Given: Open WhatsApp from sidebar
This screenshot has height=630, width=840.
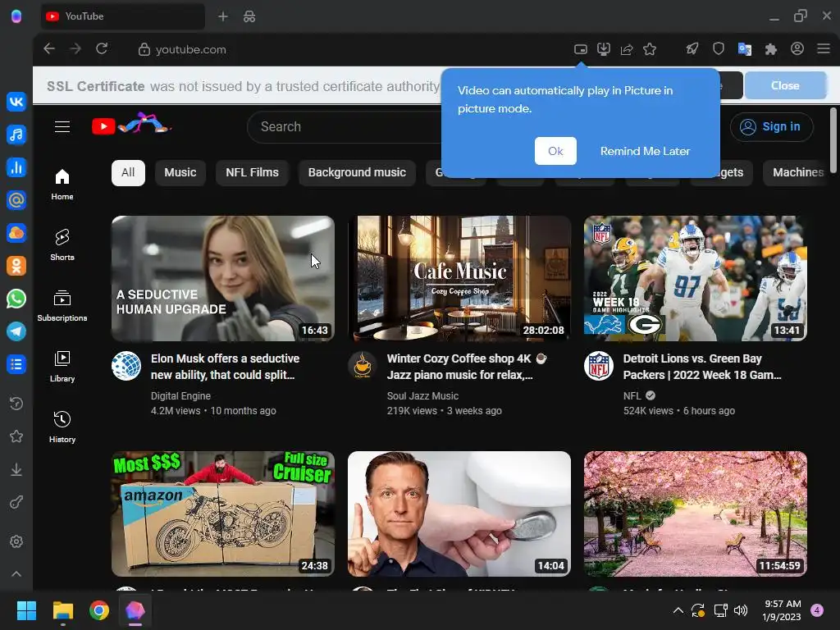Looking at the screenshot, I should [x=16, y=299].
